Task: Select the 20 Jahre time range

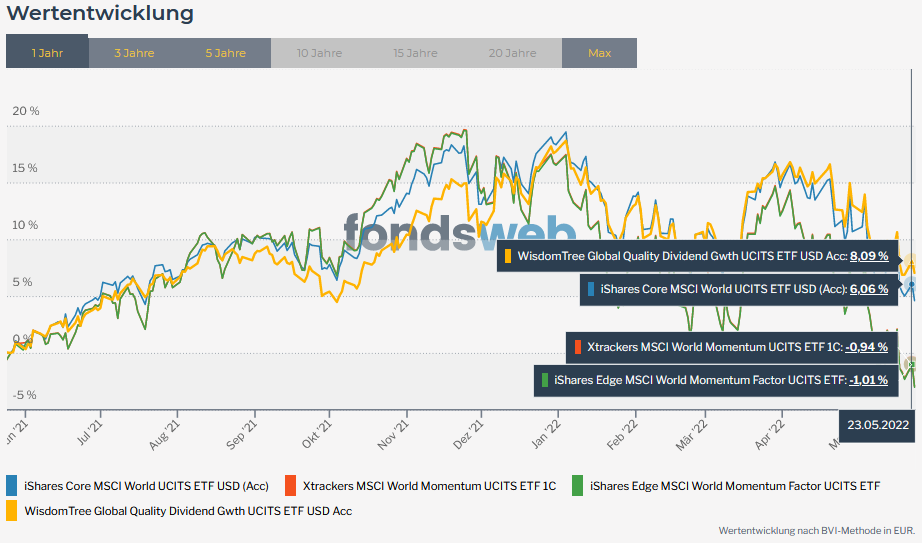Action: coord(513,53)
